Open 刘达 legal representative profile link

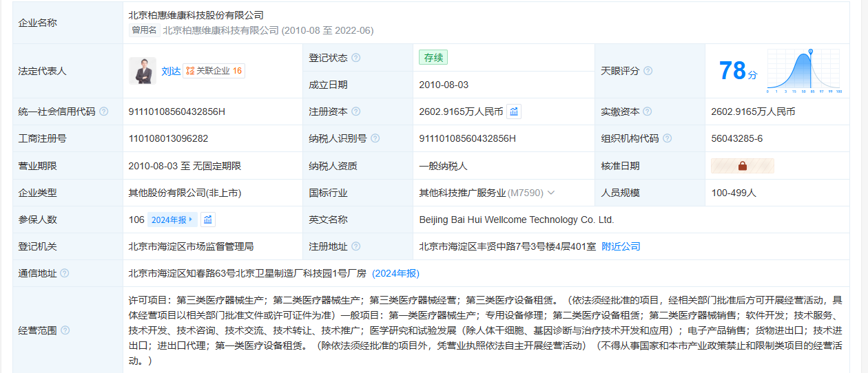pos(170,71)
